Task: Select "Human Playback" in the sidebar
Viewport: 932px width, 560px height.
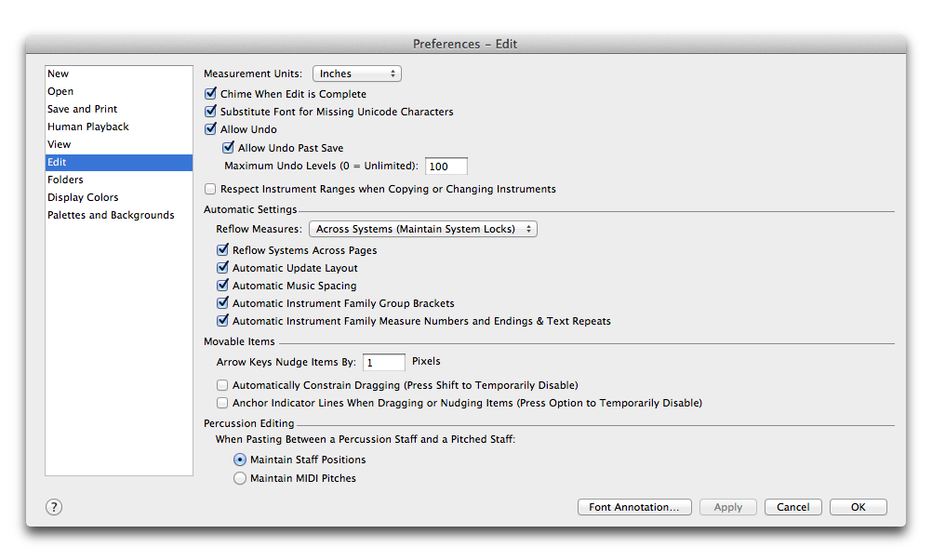Action: point(87,127)
